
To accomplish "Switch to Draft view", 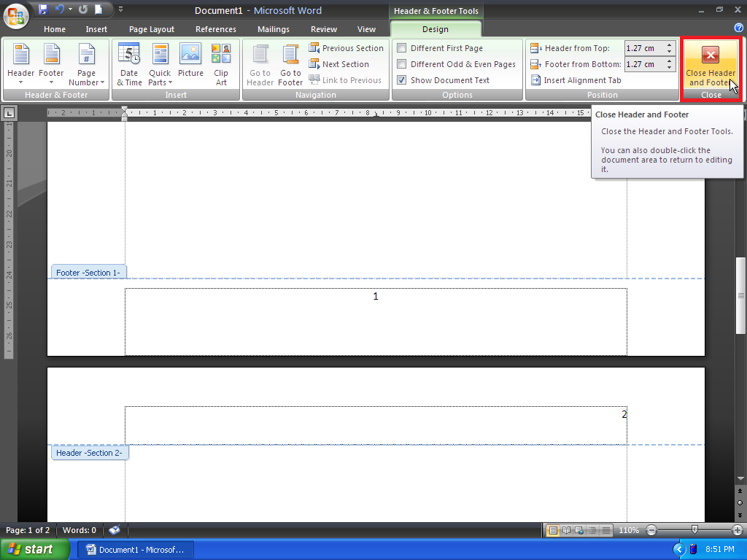I will 606,530.
